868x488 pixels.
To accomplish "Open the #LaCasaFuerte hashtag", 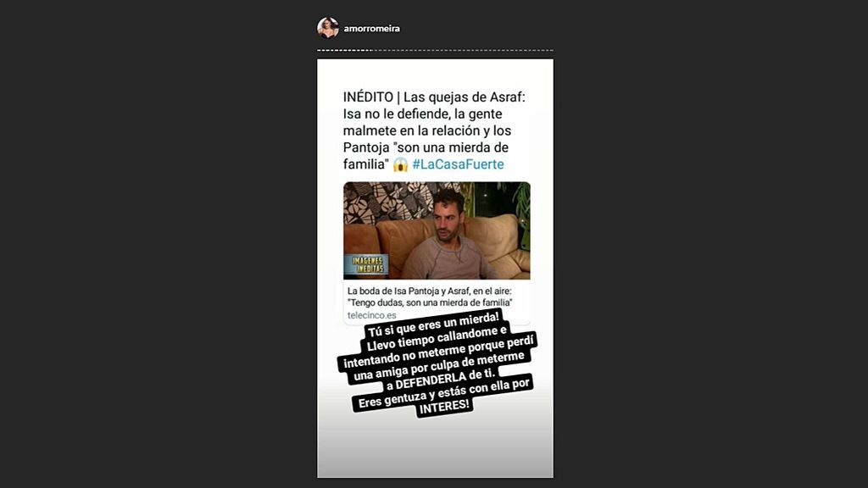I will 458,164.
